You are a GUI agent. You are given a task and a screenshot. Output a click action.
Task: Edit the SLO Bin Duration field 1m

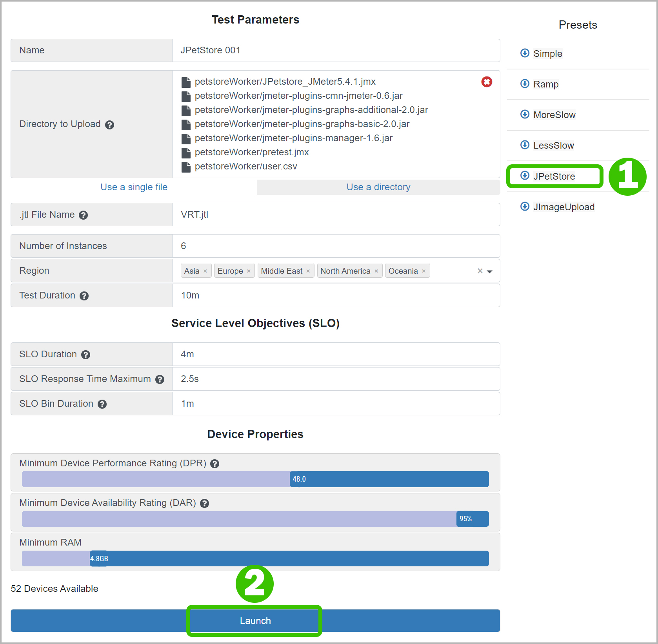336,404
